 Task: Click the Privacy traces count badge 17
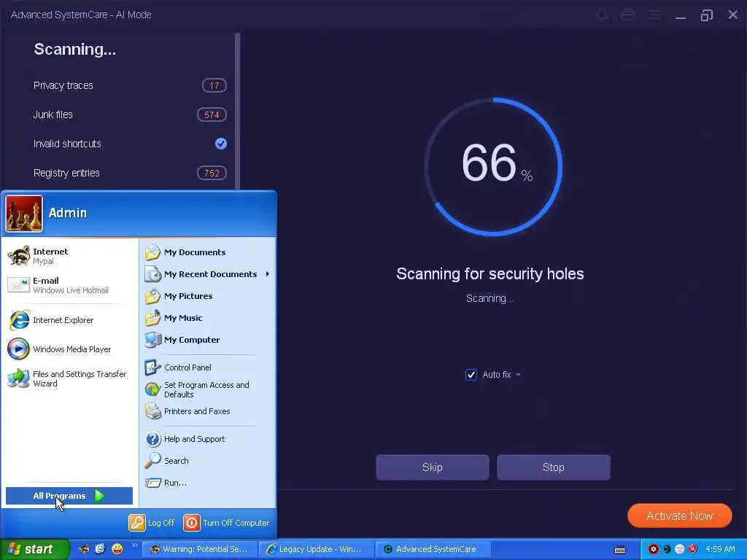point(214,85)
